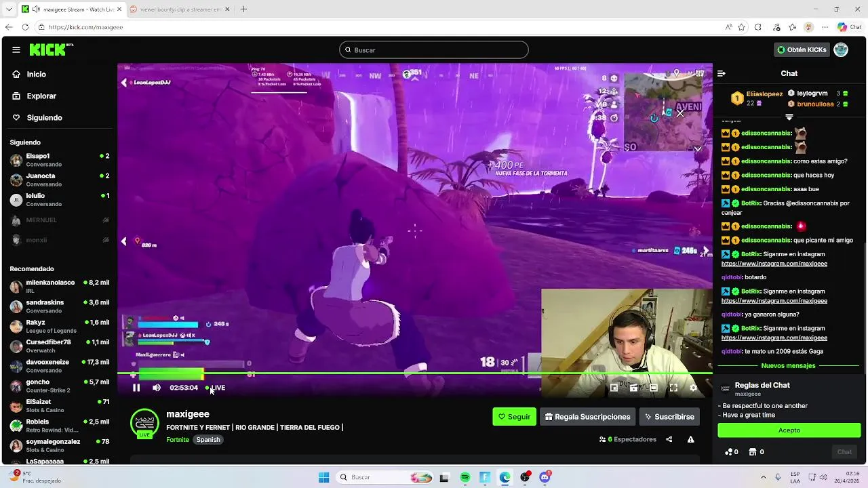Collapse the chat panel
The width and height of the screenshot is (868, 488).
point(722,73)
